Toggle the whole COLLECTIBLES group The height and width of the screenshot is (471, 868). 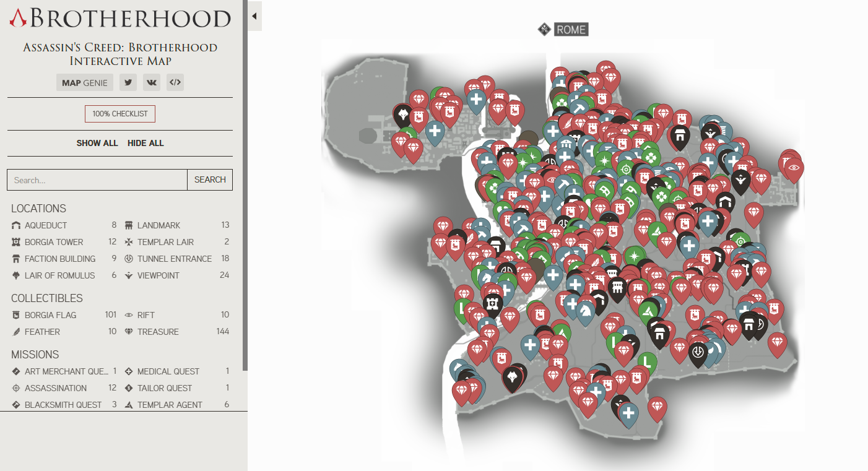47,298
